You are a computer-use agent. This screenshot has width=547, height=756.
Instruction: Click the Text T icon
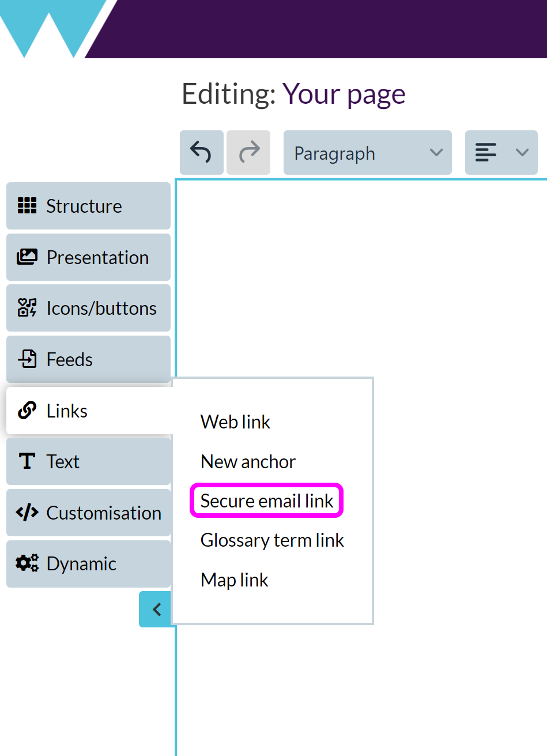click(27, 461)
